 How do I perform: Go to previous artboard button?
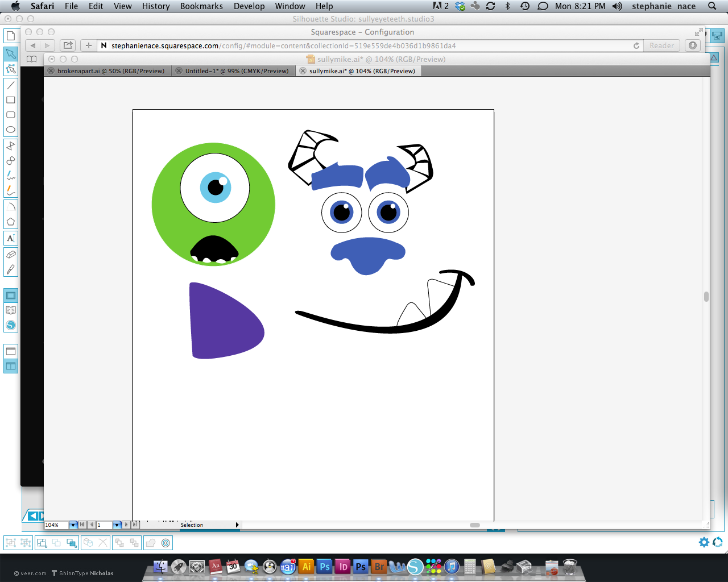92,525
